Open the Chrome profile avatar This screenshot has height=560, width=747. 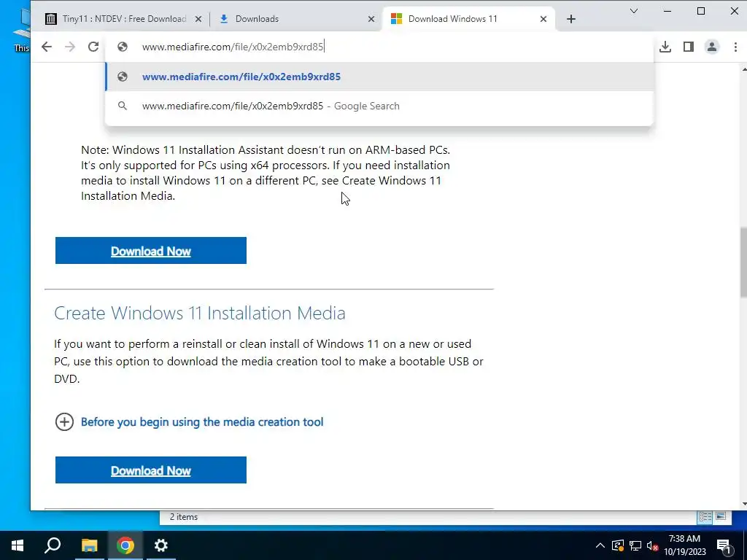click(712, 47)
